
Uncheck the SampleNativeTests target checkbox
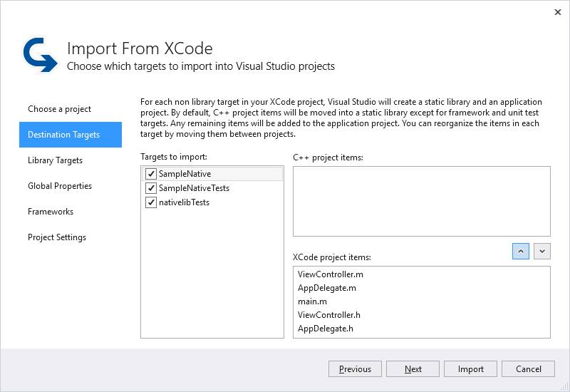[151, 188]
